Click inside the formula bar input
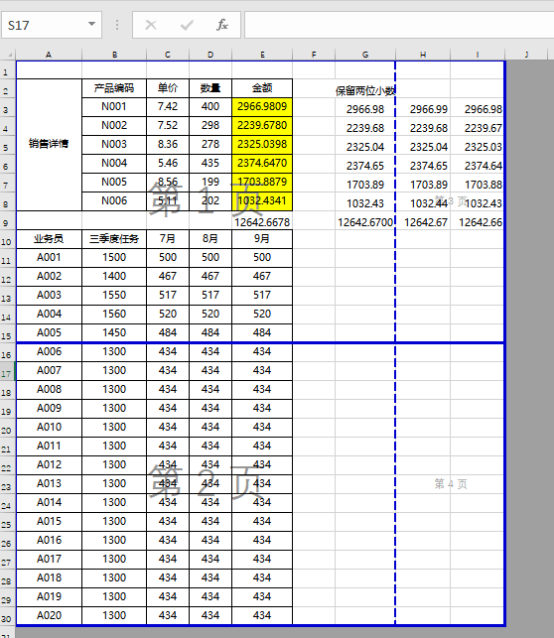 pos(399,25)
